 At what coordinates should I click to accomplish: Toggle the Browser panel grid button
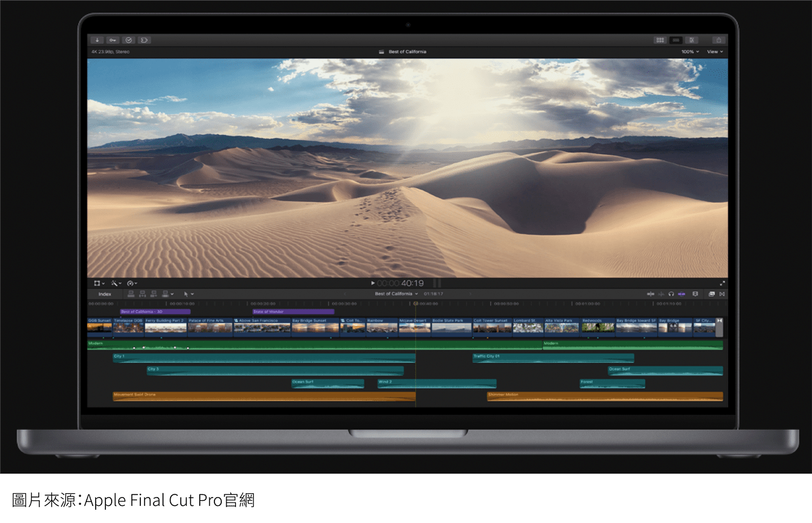(x=660, y=40)
